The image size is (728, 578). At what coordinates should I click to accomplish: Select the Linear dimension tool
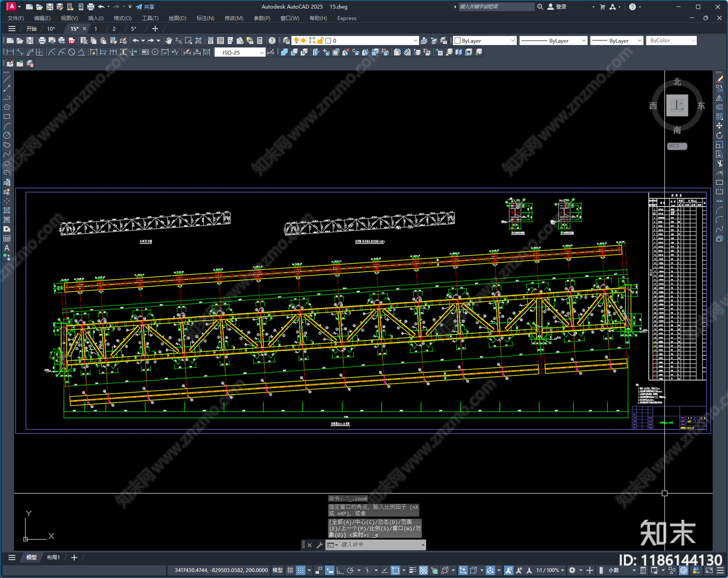tap(10, 52)
